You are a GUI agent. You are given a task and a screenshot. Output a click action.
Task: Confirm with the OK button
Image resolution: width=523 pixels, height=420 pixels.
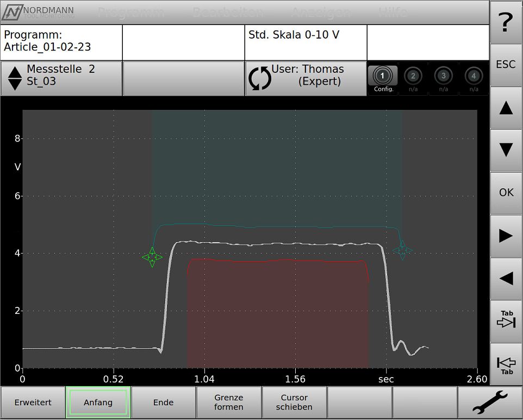click(506, 193)
